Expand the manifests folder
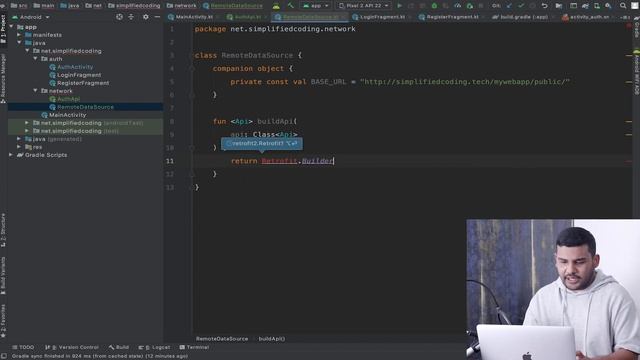The image size is (640, 360). coord(19,35)
